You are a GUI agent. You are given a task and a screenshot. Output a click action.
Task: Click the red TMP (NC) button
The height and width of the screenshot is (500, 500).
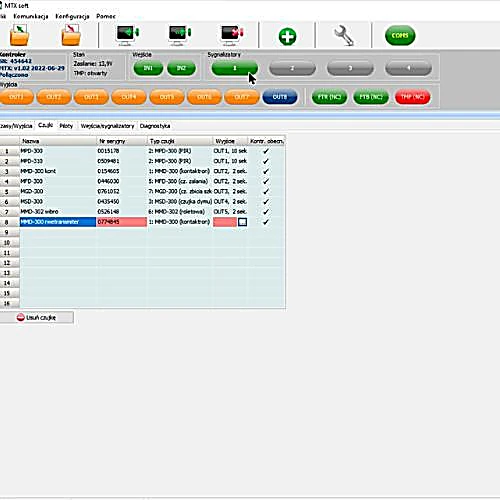(412, 97)
